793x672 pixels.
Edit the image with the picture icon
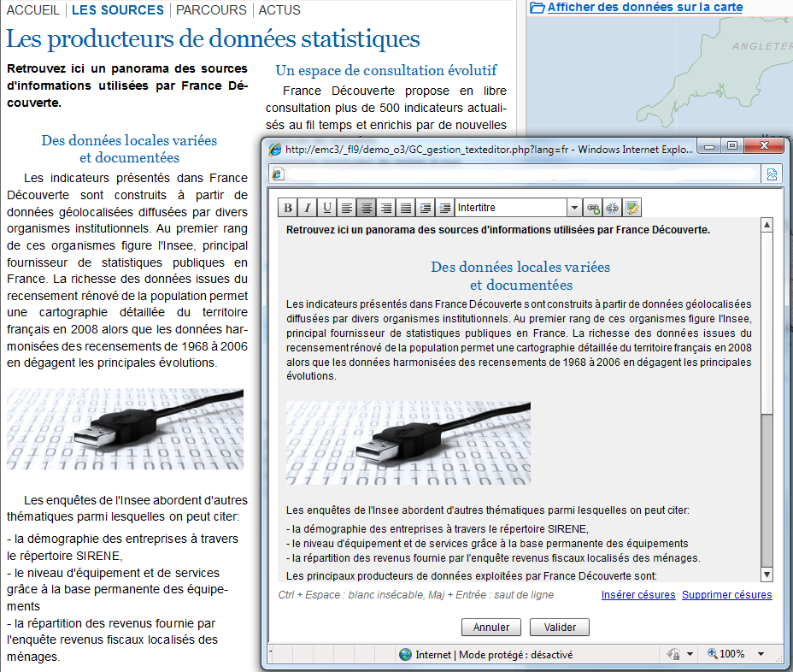pos(632,208)
